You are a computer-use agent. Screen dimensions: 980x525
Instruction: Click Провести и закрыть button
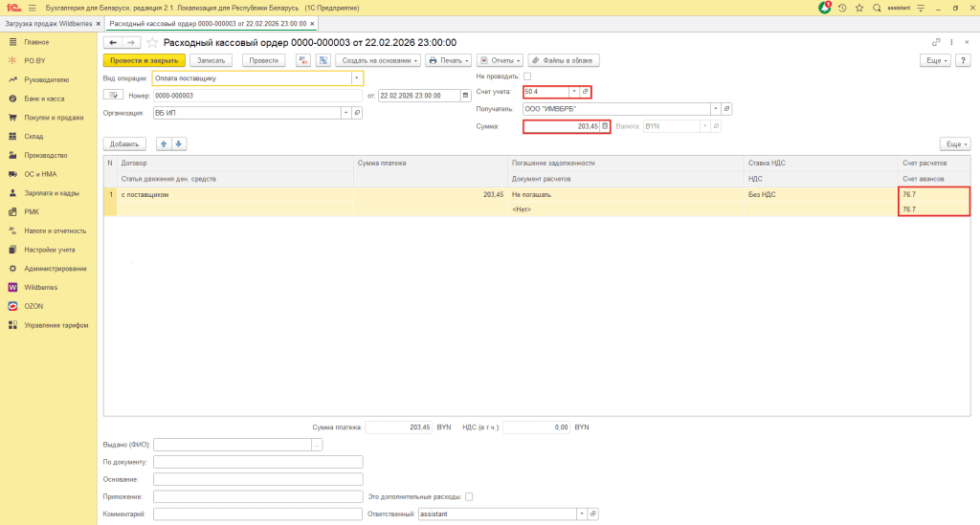coord(144,60)
